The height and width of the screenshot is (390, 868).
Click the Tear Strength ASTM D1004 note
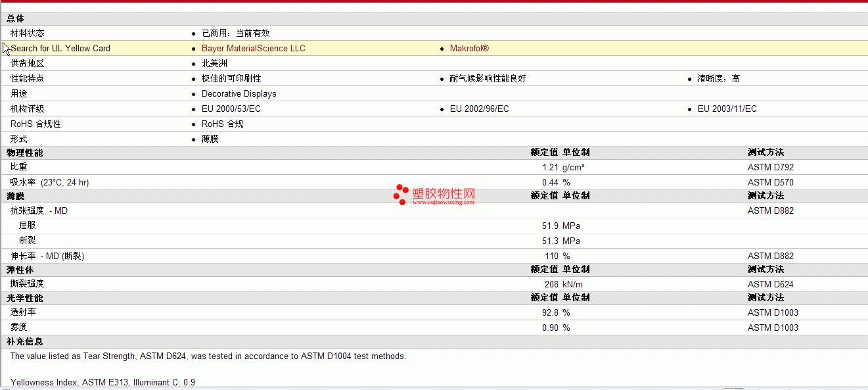click(208, 356)
